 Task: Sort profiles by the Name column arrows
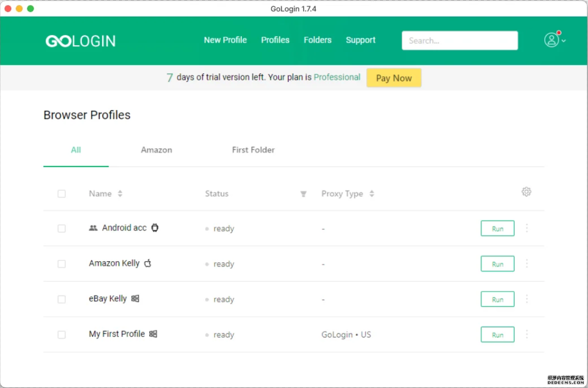tap(120, 194)
